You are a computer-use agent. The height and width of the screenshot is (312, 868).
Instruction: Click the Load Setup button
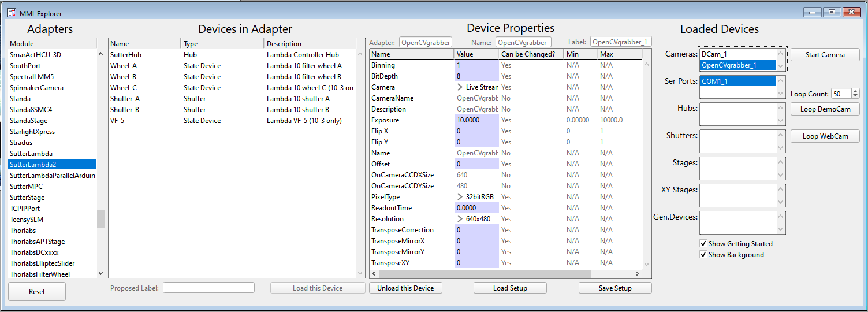coord(510,288)
